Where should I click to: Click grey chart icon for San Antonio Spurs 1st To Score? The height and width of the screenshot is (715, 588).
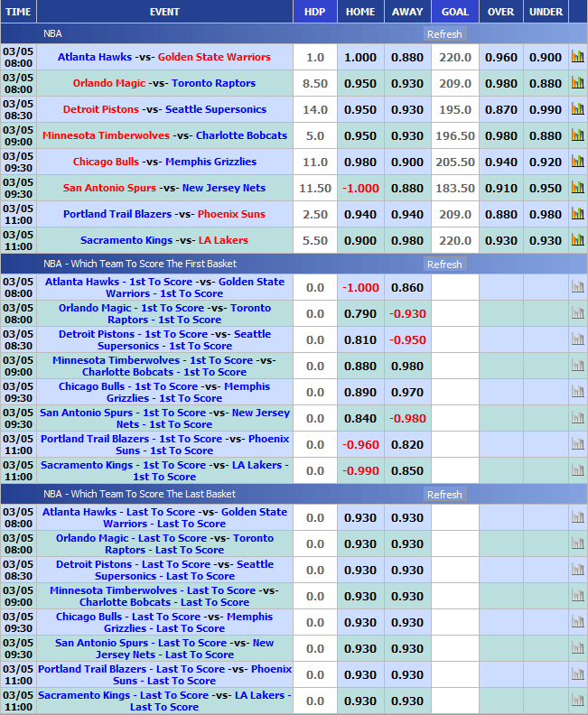coord(577,418)
